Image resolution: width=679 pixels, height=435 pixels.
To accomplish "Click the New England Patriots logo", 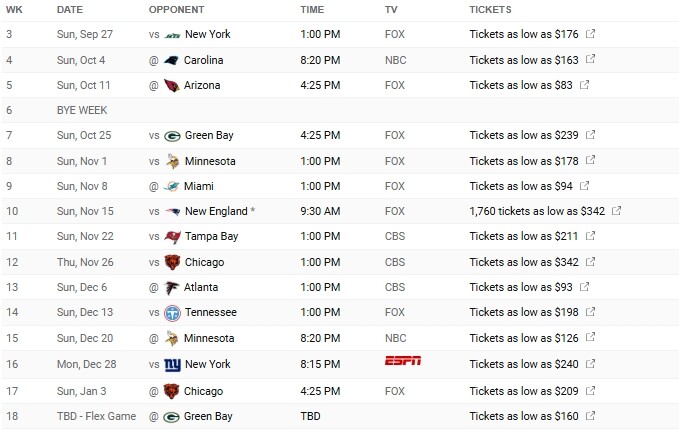I will (x=172, y=212).
